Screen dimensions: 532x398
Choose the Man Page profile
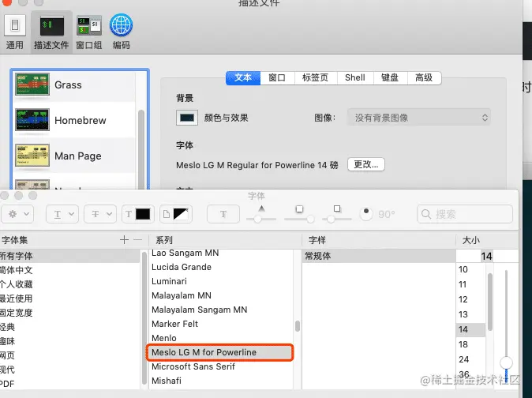point(75,156)
